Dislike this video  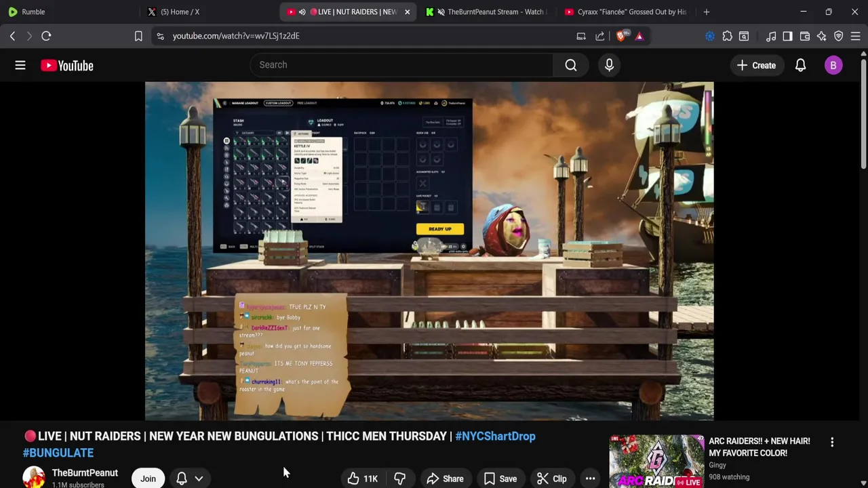[399, 479]
